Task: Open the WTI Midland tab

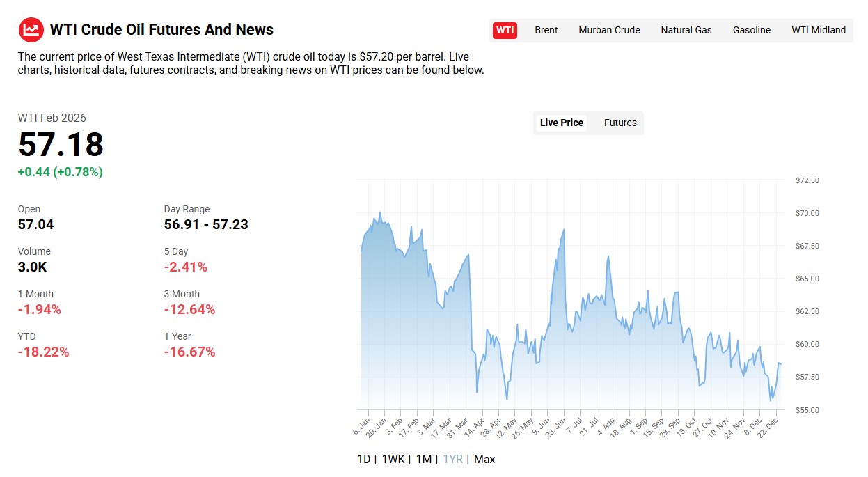Action: (x=818, y=30)
